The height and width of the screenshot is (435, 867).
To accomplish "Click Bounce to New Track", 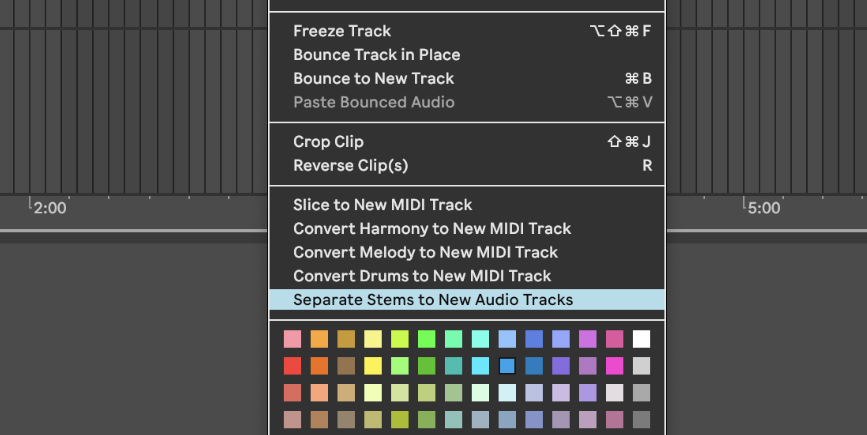I will [373, 79].
